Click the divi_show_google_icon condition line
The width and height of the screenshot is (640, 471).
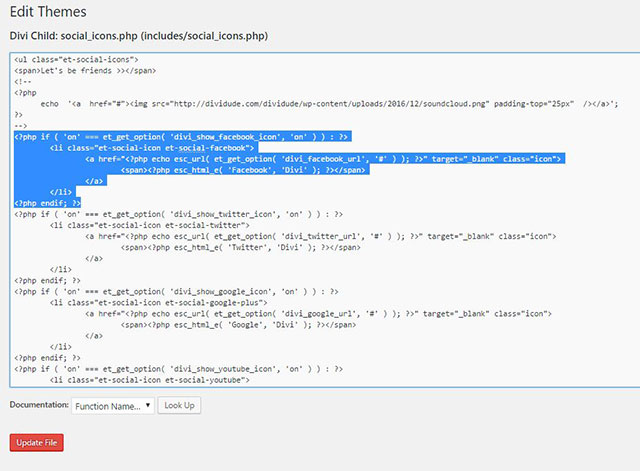(x=176, y=291)
